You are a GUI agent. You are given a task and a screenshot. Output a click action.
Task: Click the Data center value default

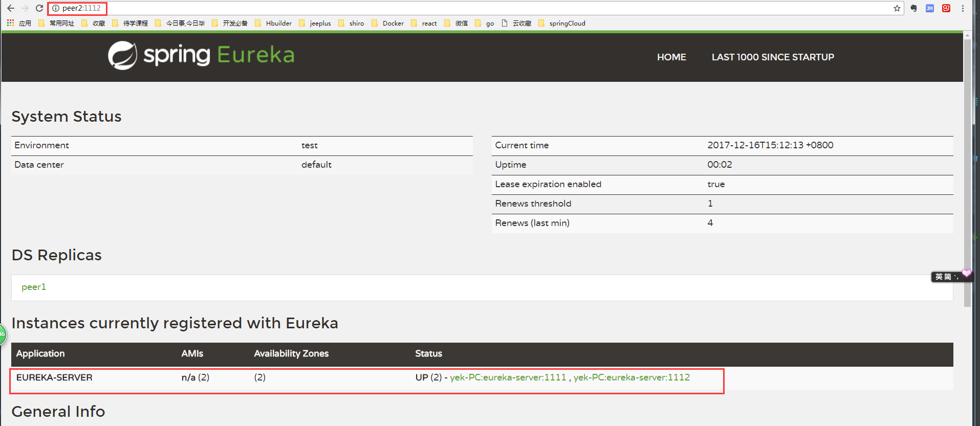pyautogui.click(x=316, y=165)
